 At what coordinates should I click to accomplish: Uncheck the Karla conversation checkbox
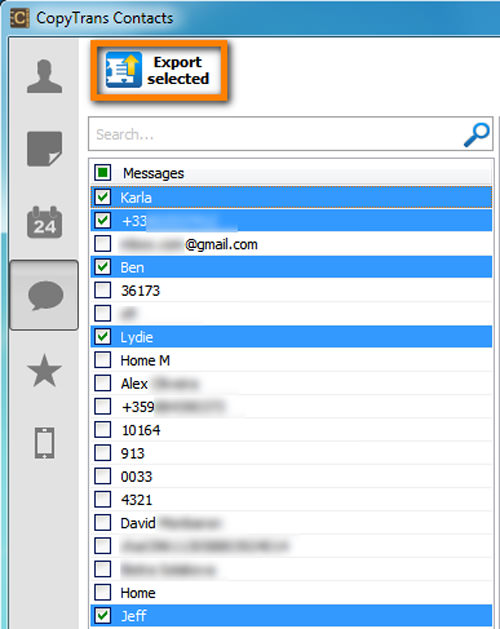point(103,197)
